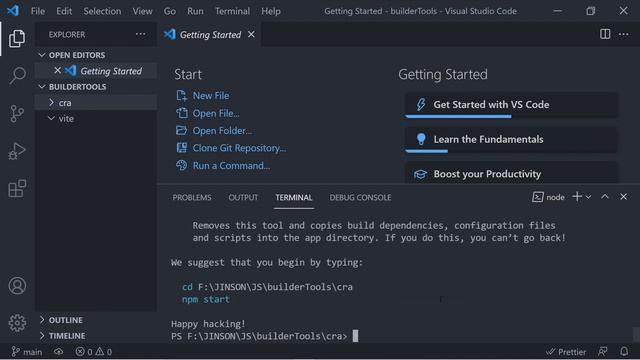Viewport: 640px width, 360px height.
Task: Expand the cra folder
Action: pos(51,102)
